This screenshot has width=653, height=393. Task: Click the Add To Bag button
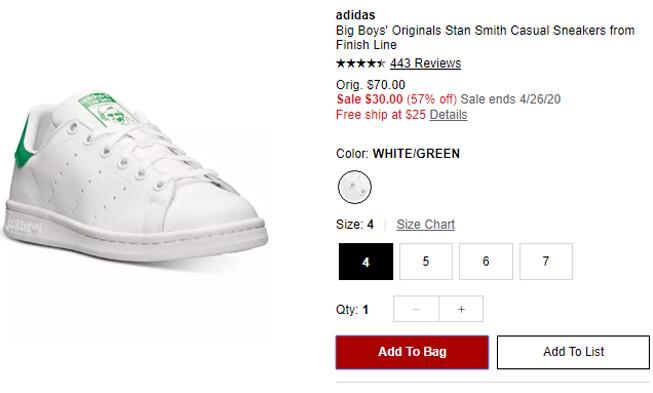click(412, 352)
